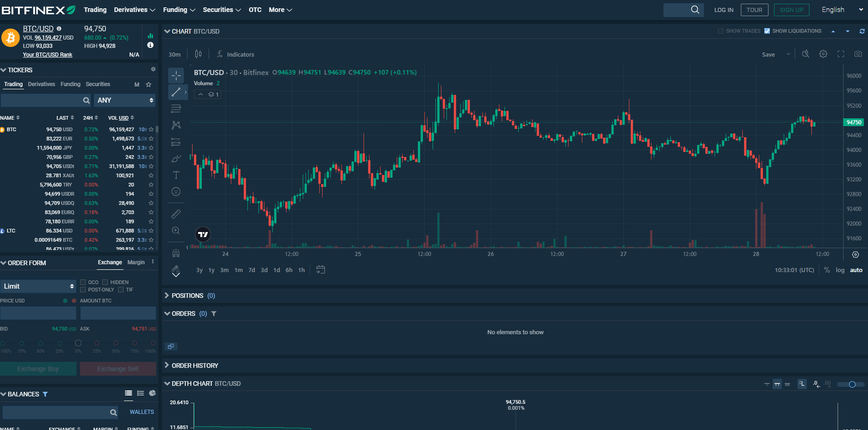Open chart settings gear icon
This screenshot has height=430, width=868.
pos(823,54)
